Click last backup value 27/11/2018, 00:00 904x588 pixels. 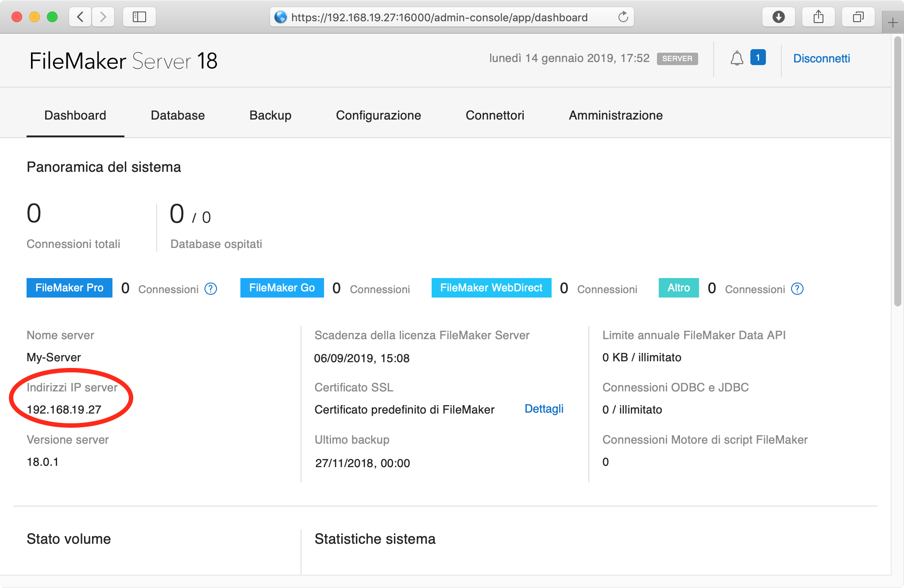click(363, 463)
